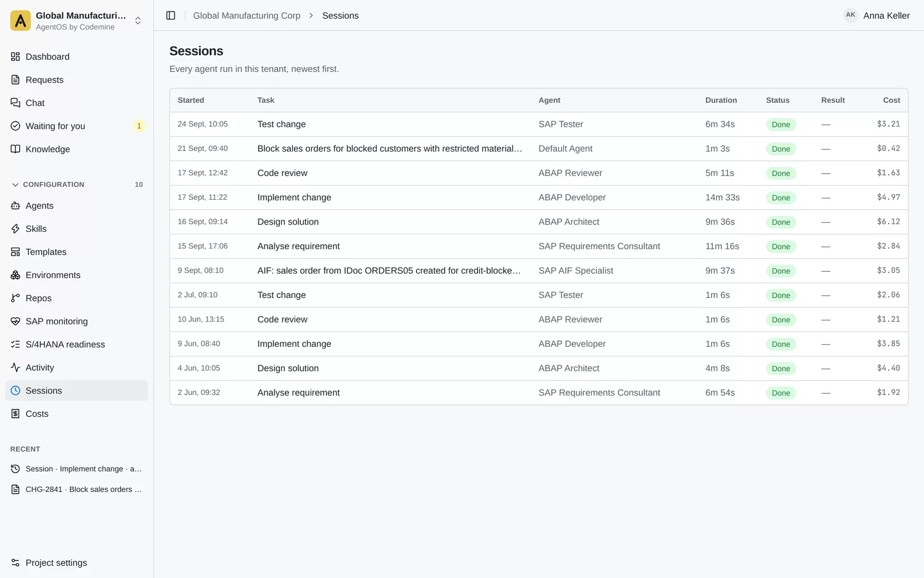Click the Knowledge book icon
This screenshot has height=578, width=924.
(x=15, y=149)
